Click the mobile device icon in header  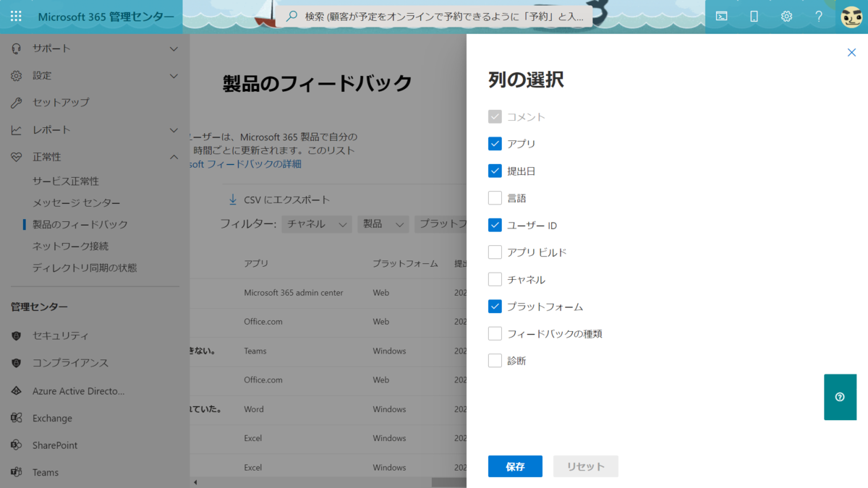(754, 16)
